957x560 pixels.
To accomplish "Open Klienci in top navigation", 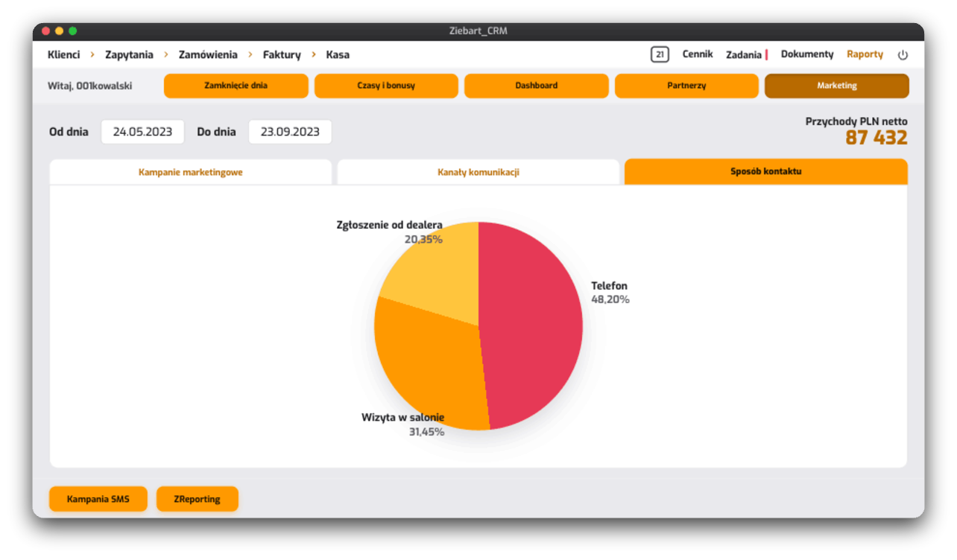I will coord(63,54).
